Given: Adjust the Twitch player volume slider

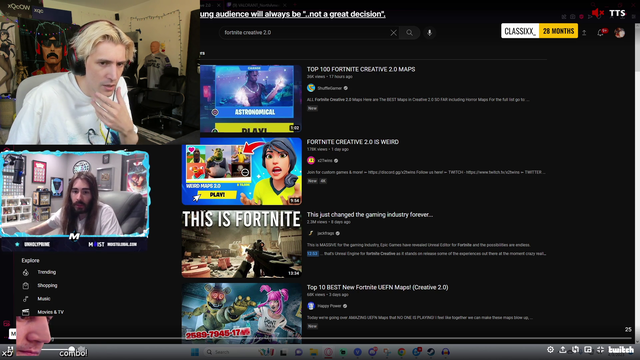Looking at the screenshot, I should pyautogui.click(x=57, y=349).
